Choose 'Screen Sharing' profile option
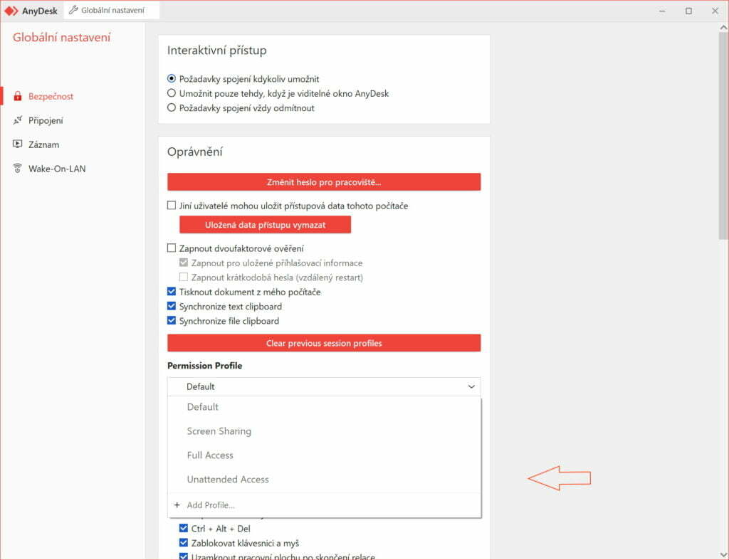Image resolution: width=729 pixels, height=560 pixels. [324, 430]
